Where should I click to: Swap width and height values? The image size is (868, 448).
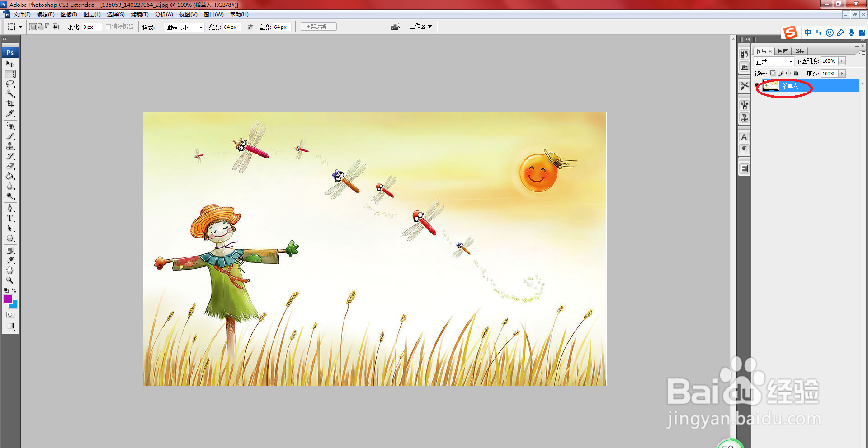(x=250, y=27)
